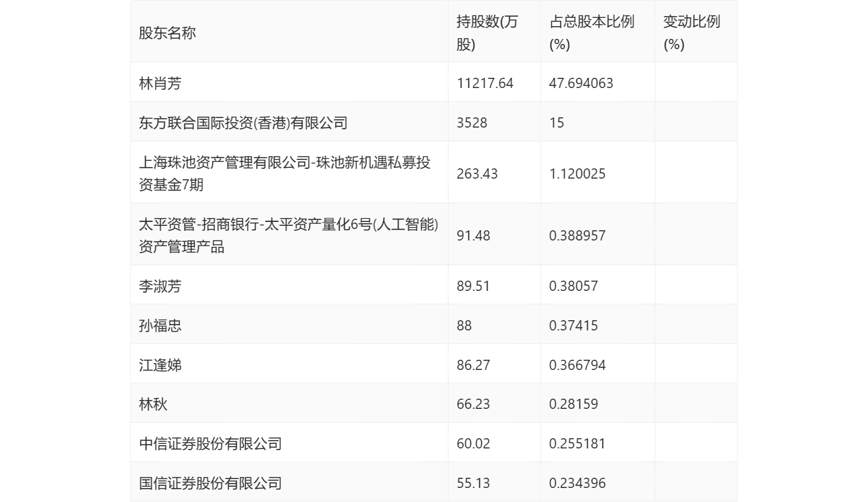Select 东方联合国际投资(香港)有限公司 row name
Screen dimensions: 868x502
[243, 122]
